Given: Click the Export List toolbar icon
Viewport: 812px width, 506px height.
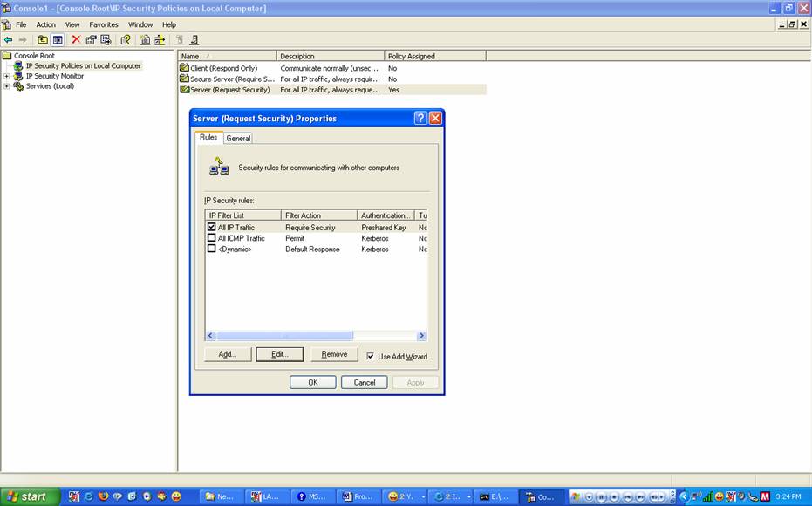Looking at the screenshot, I should pyautogui.click(x=106, y=39).
